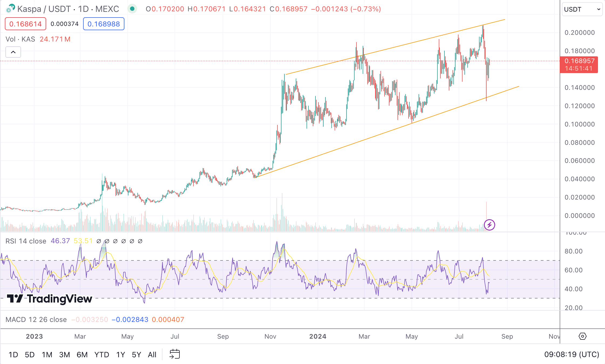Select the YTD time range
Image resolution: width=605 pixels, height=364 pixels.
click(x=102, y=355)
